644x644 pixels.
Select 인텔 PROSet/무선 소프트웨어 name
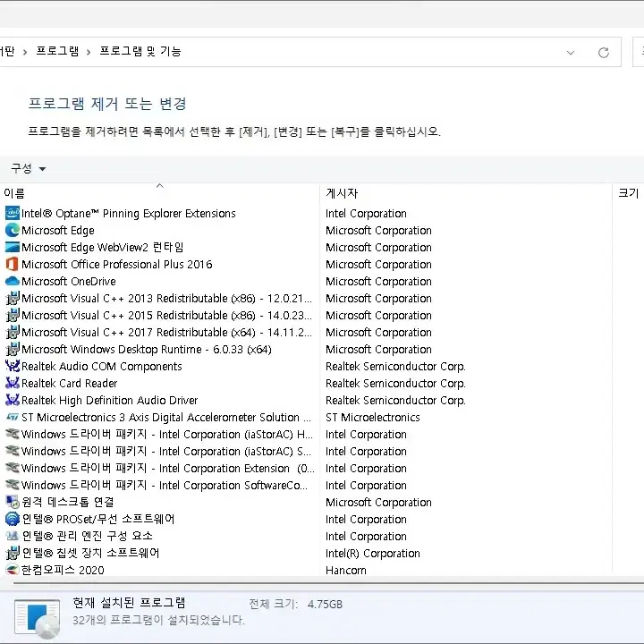(98, 519)
